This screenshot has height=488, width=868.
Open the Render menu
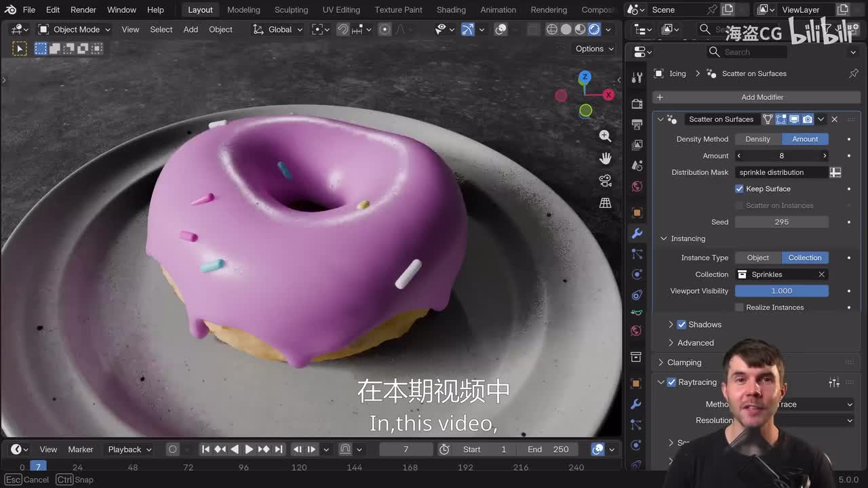tap(83, 9)
